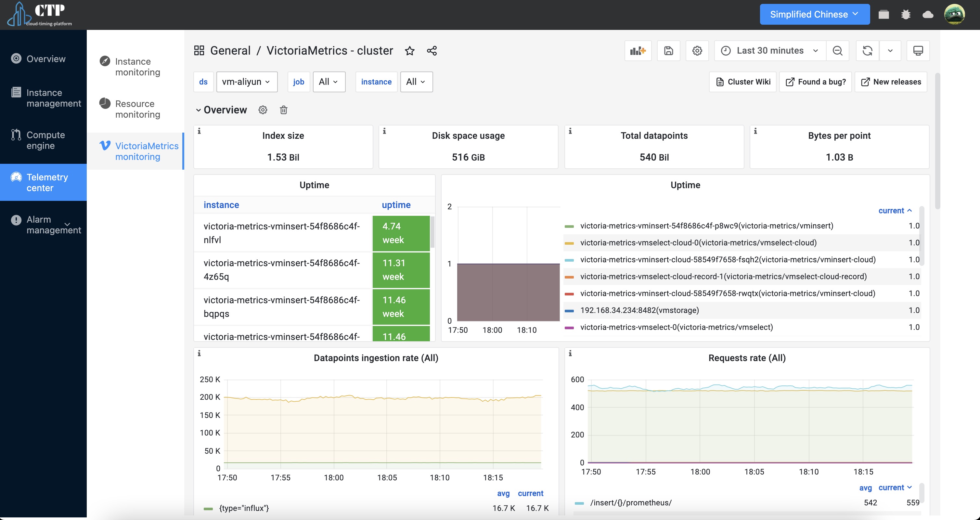Click the blue swatch of 192.168.34.234:8482(vmstorage)
The width and height of the screenshot is (980, 520).
(569, 311)
